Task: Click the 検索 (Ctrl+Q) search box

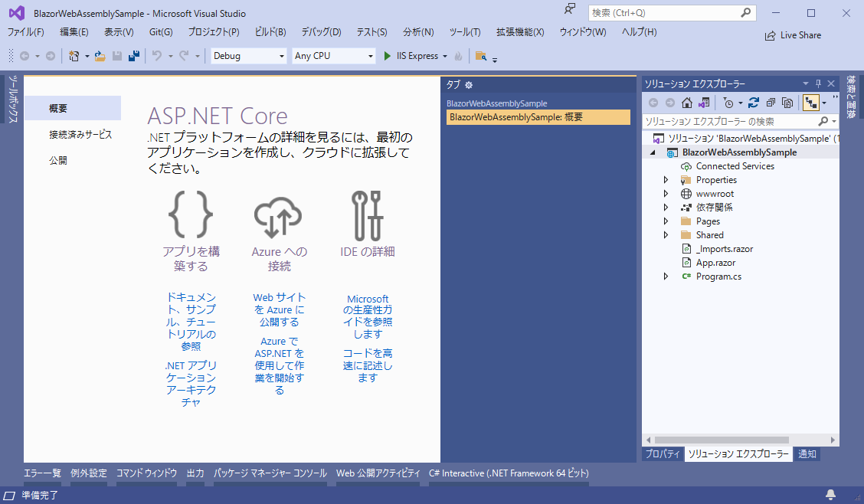Action: pos(673,13)
